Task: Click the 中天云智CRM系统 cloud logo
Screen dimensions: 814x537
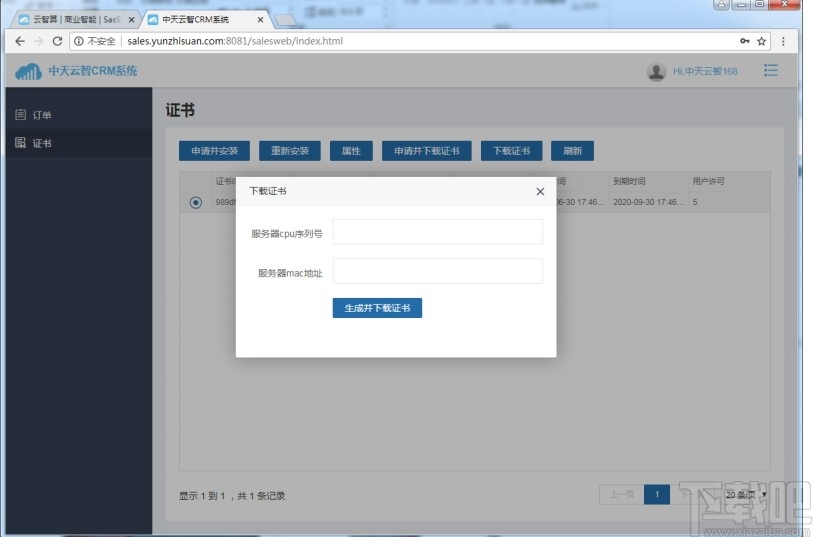Action: tap(28, 71)
